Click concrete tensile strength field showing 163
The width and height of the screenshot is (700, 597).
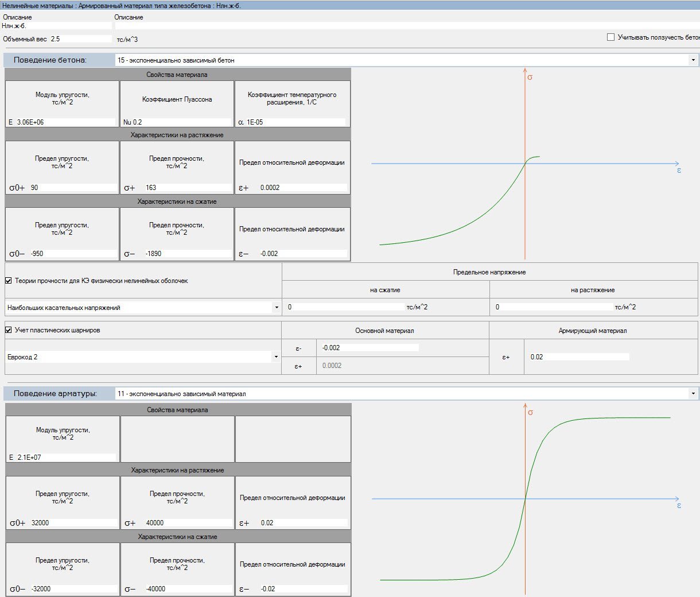click(x=187, y=188)
